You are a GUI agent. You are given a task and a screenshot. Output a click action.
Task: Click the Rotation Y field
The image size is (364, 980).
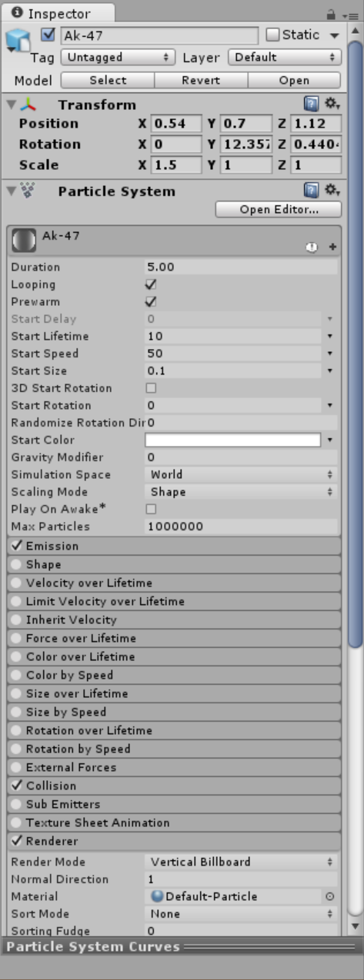[246, 145]
